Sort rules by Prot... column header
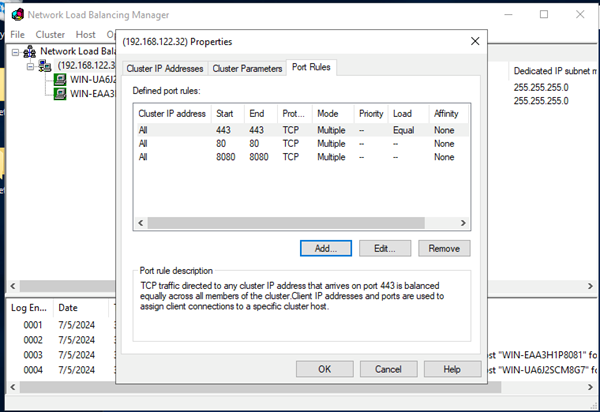The height and width of the screenshot is (412, 600). pyautogui.click(x=295, y=114)
